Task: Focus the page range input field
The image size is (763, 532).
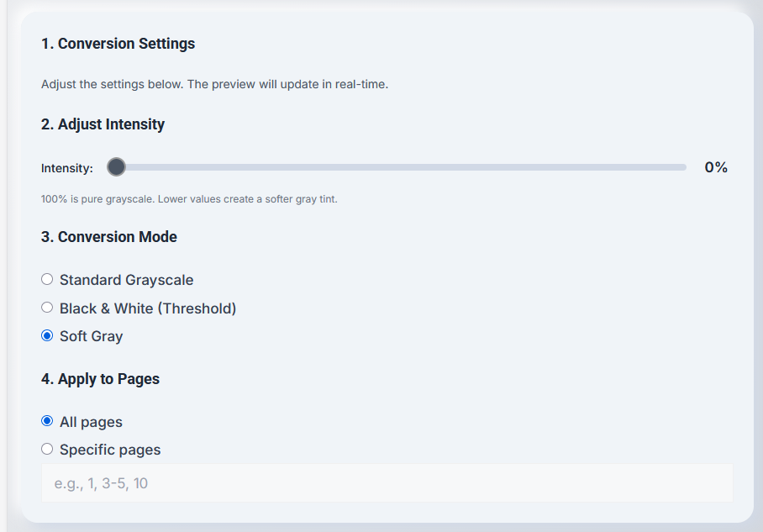Action: 387,483
